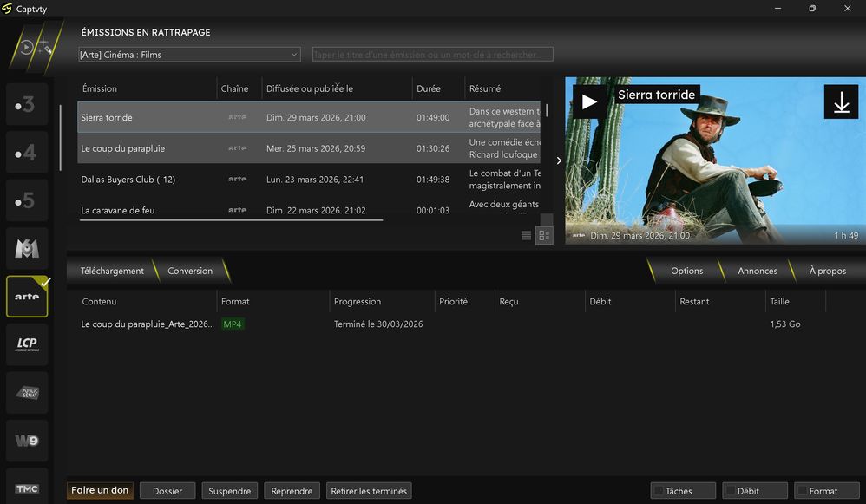Click the Résumé column header

[502, 88]
